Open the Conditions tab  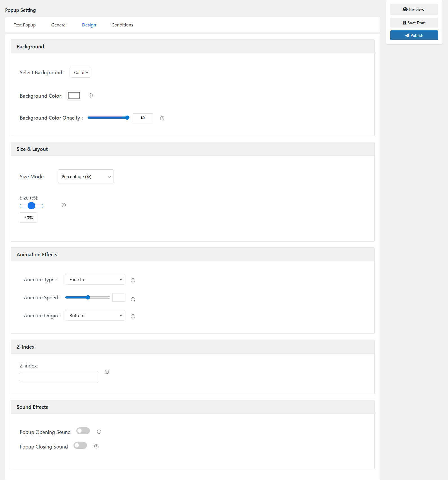122,25
